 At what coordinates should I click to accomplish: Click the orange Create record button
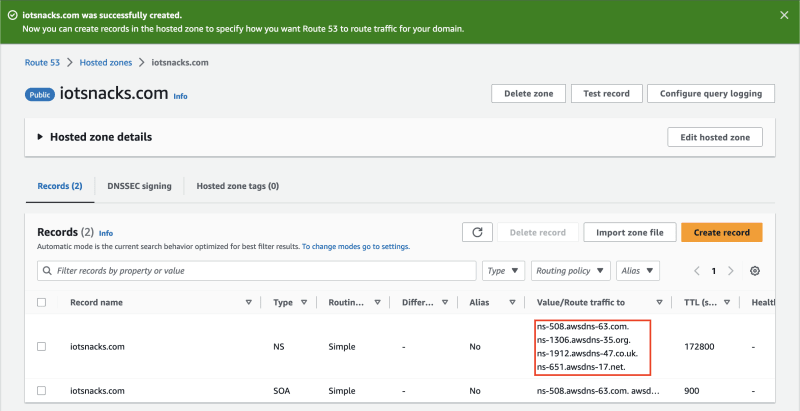tap(721, 233)
